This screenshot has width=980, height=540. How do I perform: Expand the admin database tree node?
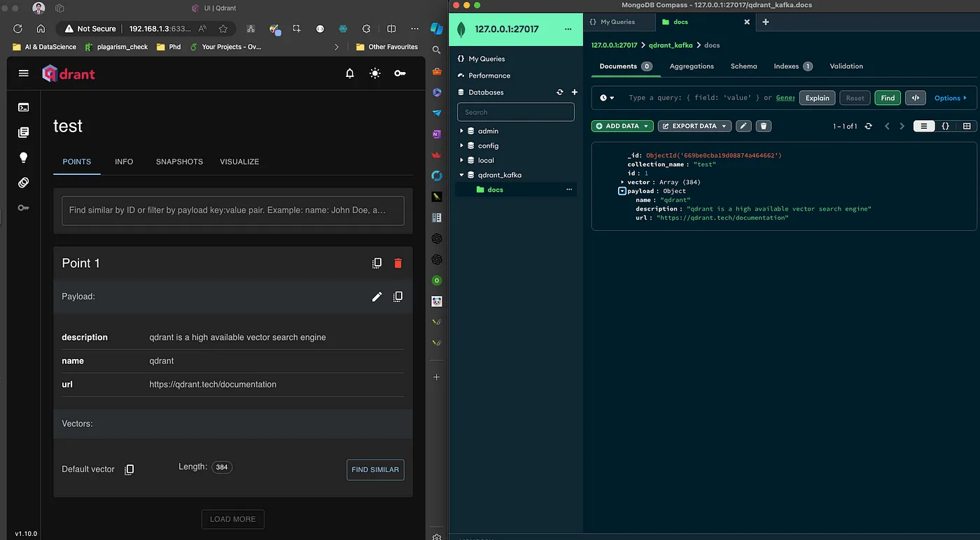[461, 131]
